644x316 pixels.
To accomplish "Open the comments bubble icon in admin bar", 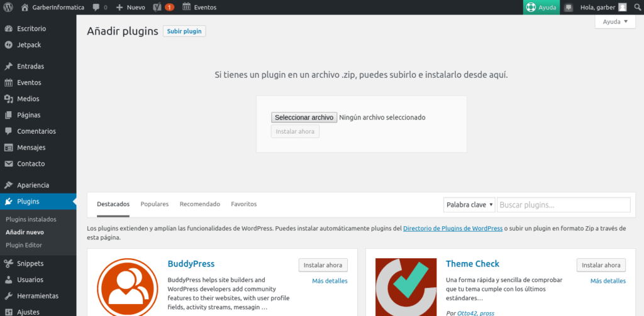I will pos(96,8).
